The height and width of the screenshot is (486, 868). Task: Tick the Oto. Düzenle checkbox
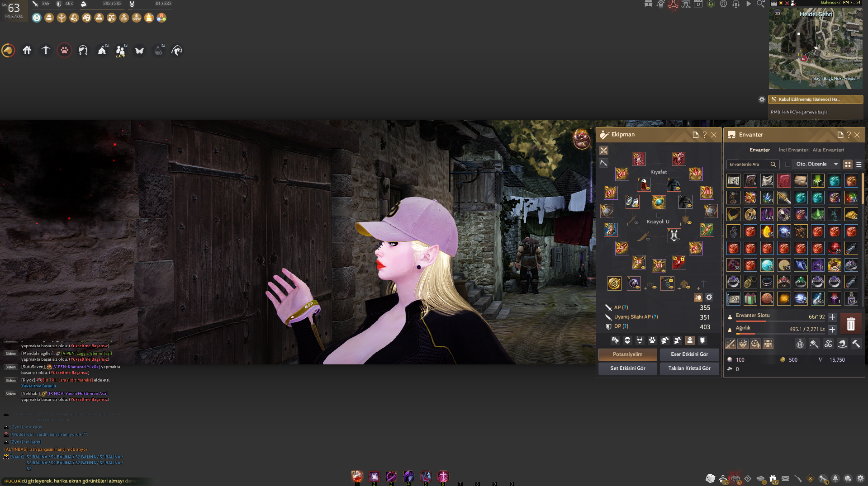(788, 165)
